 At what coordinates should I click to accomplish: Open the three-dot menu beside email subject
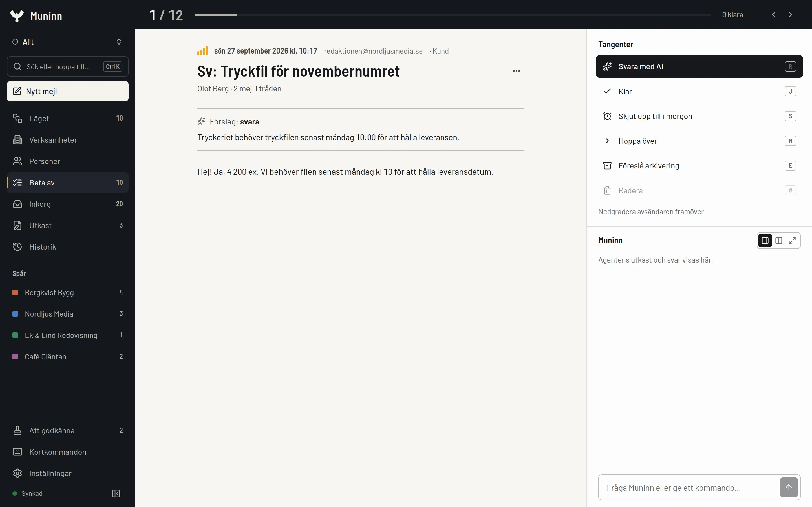pos(517,71)
